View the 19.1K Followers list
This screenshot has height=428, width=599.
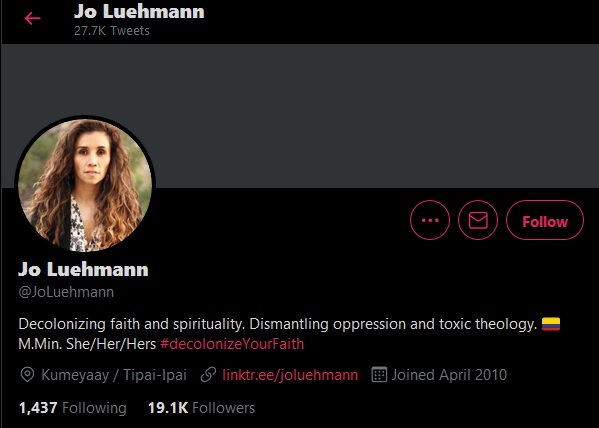tap(201, 408)
